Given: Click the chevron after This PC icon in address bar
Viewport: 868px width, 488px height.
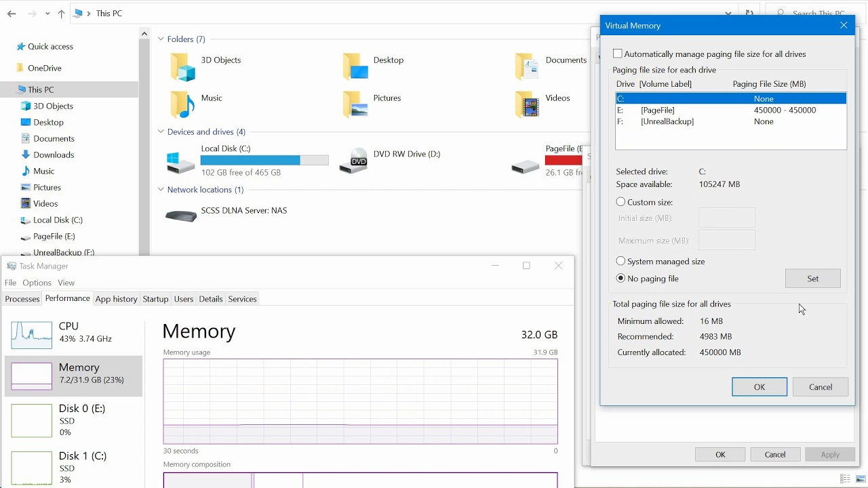Looking at the screenshot, I should (x=89, y=14).
